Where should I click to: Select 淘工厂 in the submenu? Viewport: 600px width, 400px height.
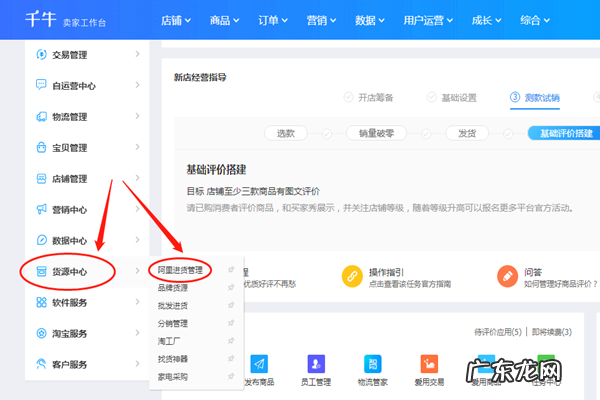169,341
